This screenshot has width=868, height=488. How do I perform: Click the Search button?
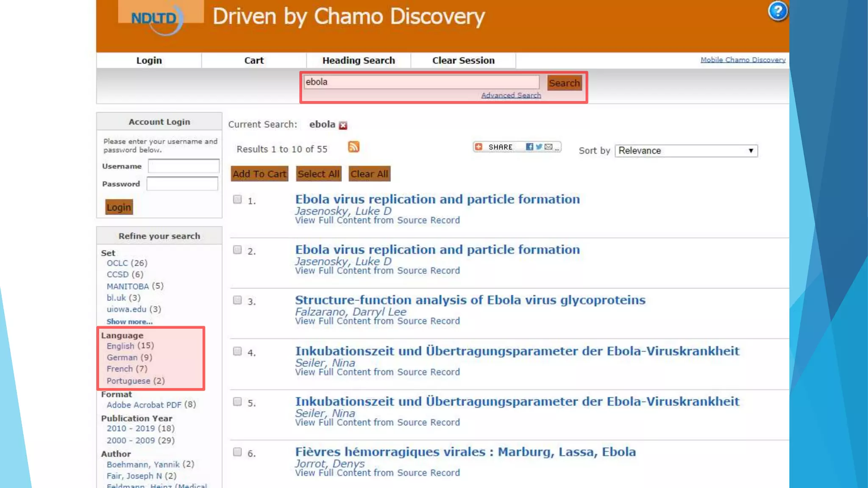click(x=564, y=83)
